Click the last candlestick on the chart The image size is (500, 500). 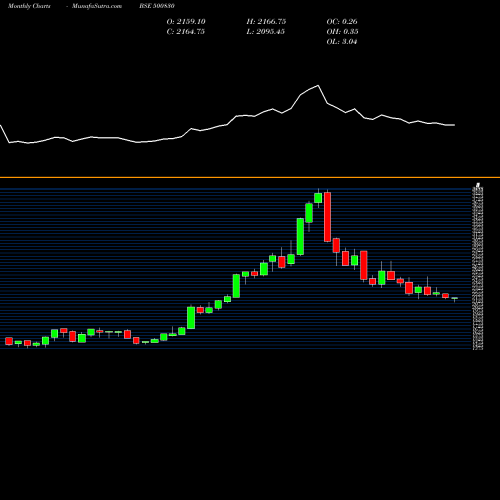click(455, 299)
